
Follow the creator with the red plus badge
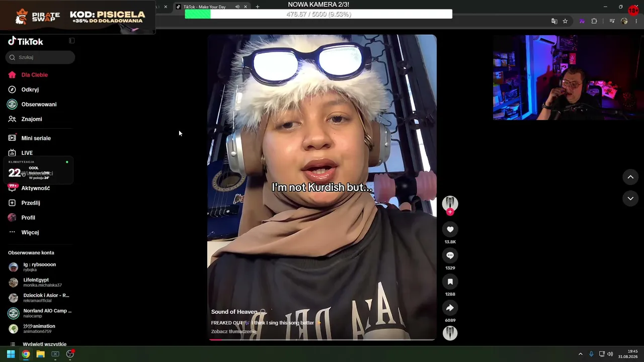pos(450,212)
